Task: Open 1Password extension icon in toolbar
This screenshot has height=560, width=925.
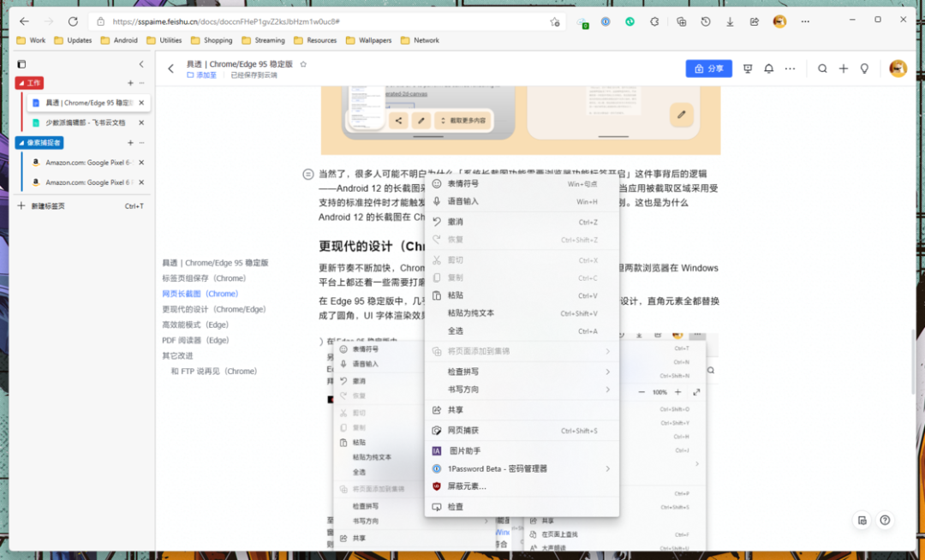Action: point(606,21)
